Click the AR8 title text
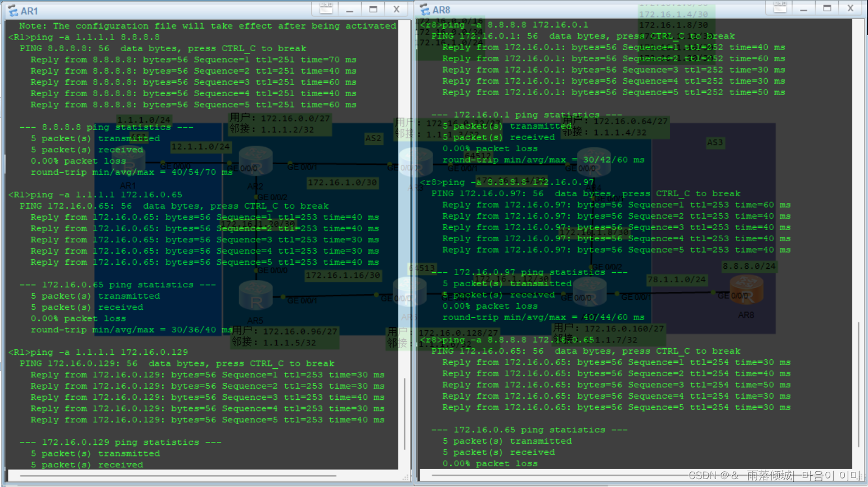The image size is (868, 487). pyautogui.click(x=442, y=10)
